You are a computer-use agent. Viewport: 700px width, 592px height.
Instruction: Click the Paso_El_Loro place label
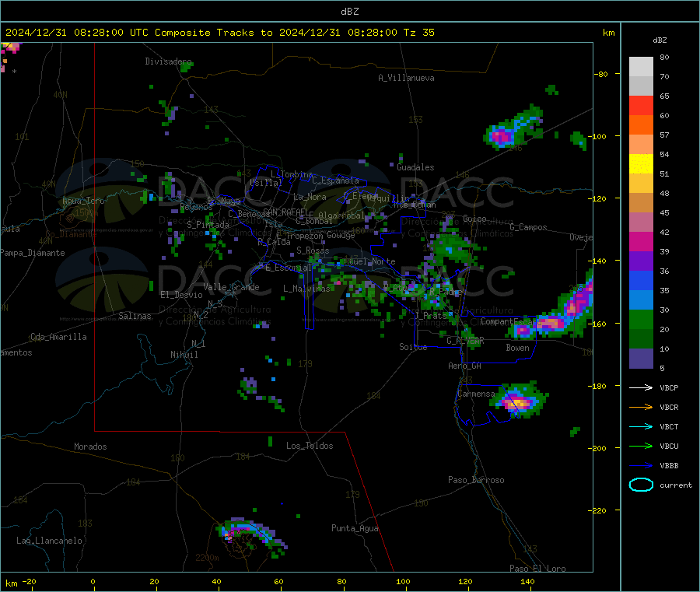tap(537, 569)
